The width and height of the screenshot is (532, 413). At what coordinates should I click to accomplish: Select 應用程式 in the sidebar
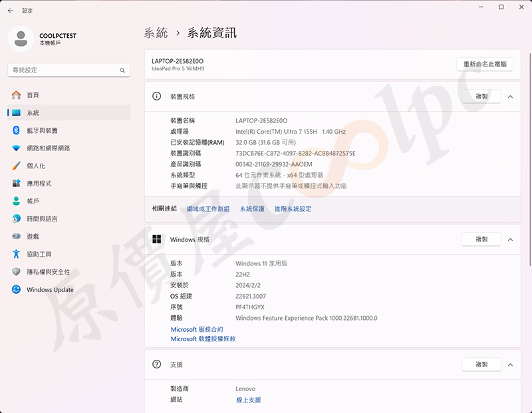69,184
